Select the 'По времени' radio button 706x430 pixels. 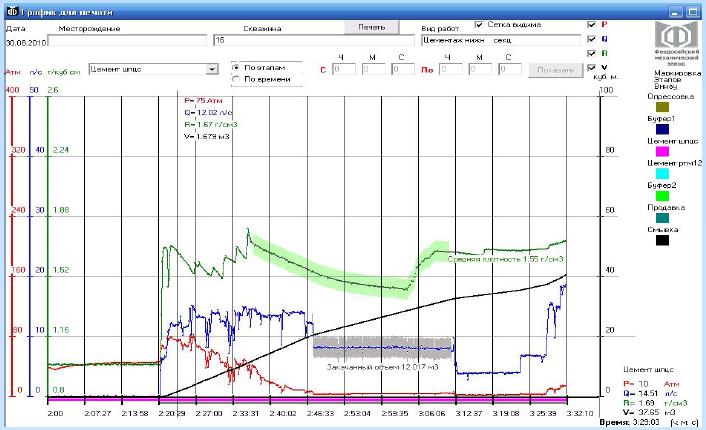(235, 79)
